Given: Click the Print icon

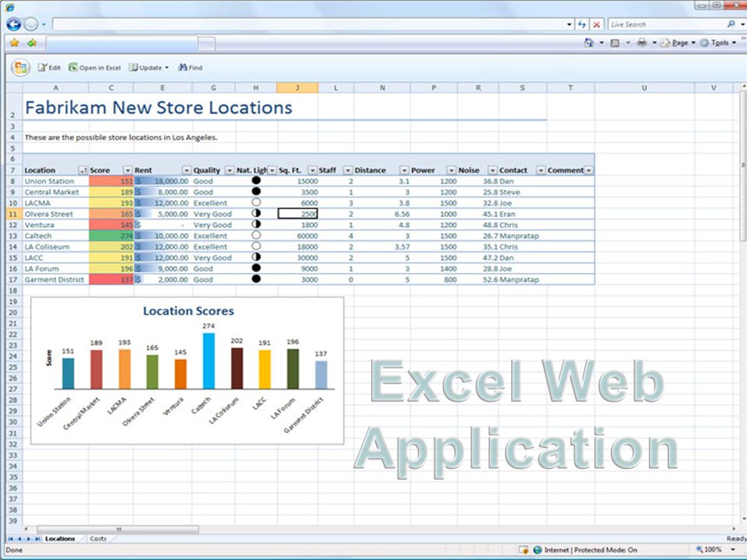Looking at the screenshot, I should coord(642,43).
